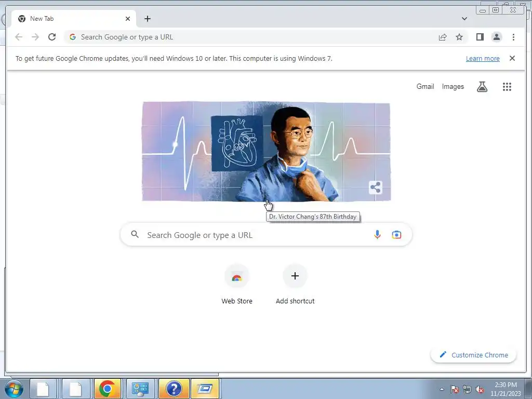
Task: Click the Google search box
Action: coord(266,235)
